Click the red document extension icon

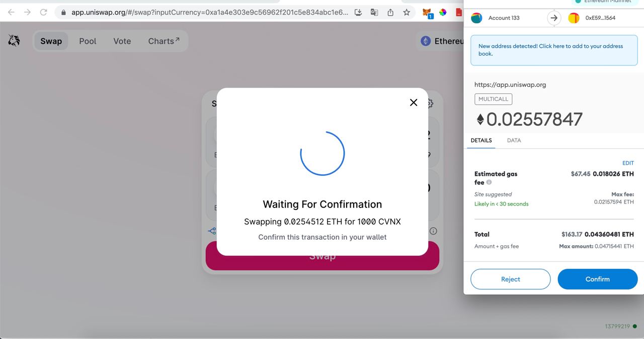pyautogui.click(x=459, y=12)
